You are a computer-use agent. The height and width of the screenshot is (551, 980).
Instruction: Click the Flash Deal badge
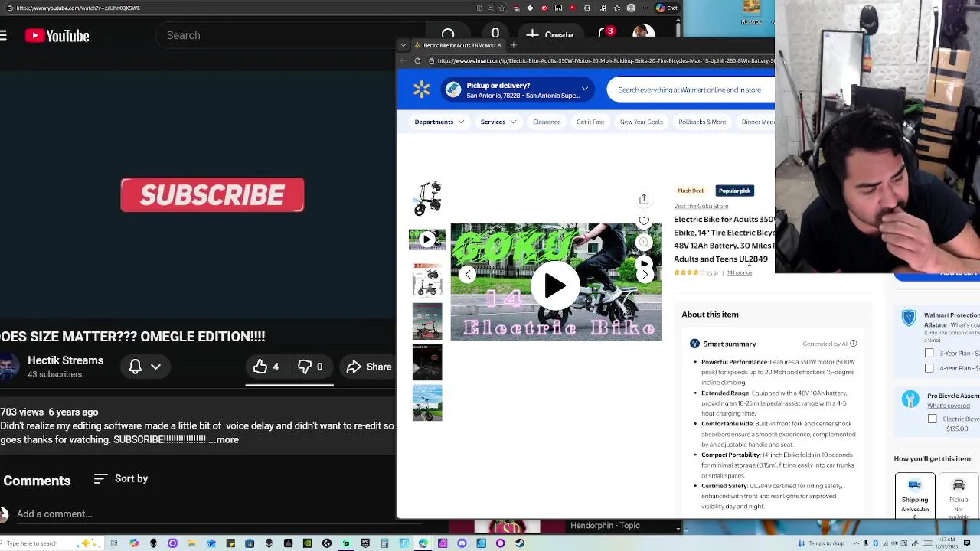pos(691,191)
